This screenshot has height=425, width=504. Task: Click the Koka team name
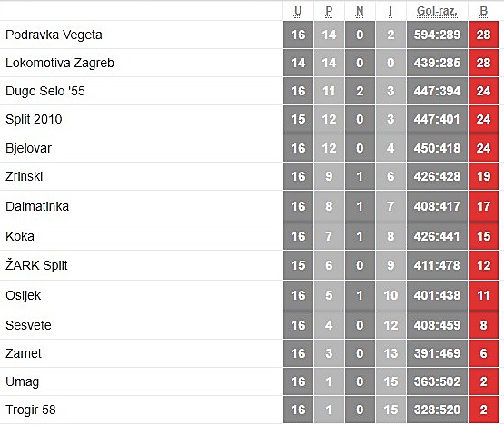click(x=20, y=236)
